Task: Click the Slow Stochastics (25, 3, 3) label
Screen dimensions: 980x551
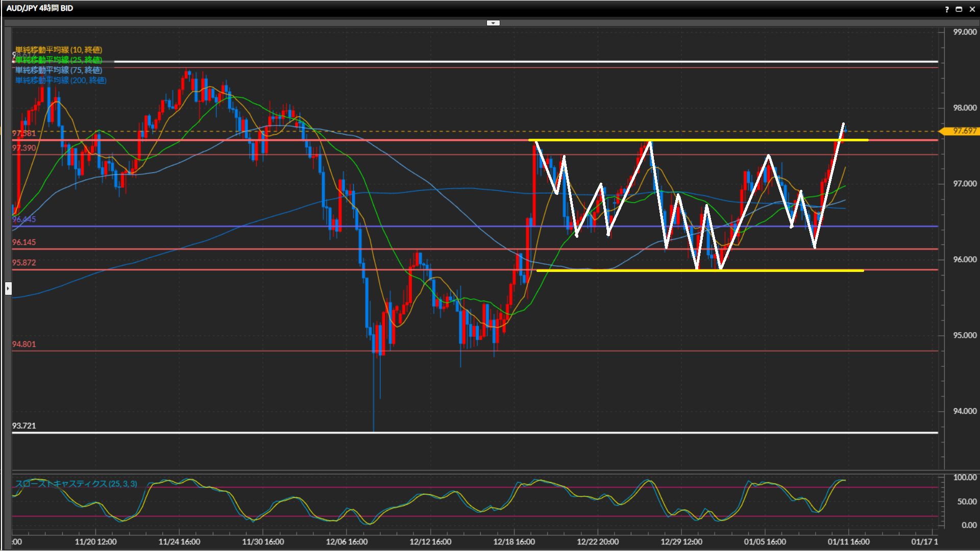Action: point(76,484)
